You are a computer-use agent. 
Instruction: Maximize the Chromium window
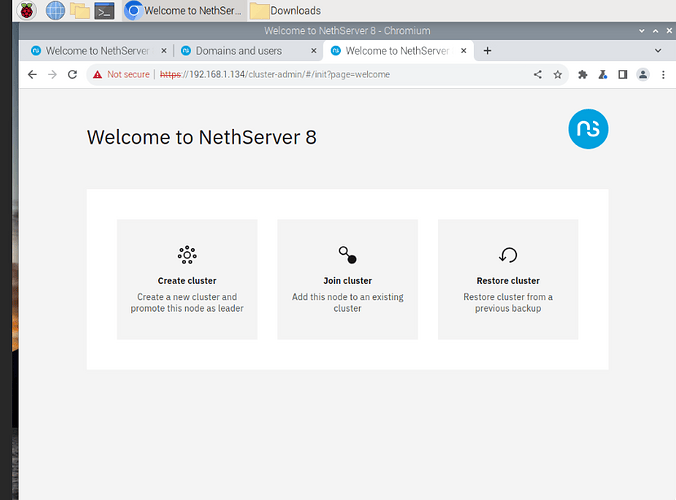click(x=655, y=31)
